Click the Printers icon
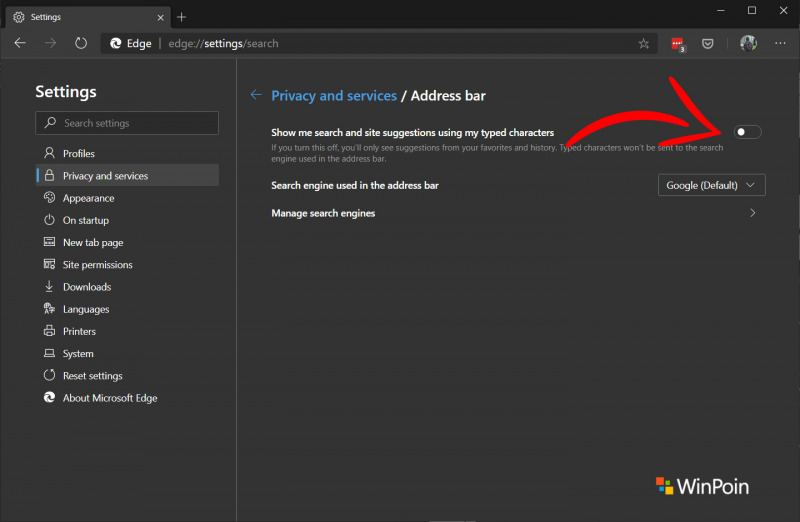Screen dimensions: 800x522 [49, 331]
